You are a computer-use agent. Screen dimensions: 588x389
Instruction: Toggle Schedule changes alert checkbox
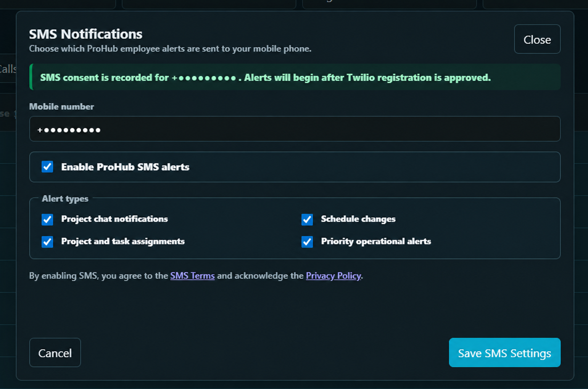(307, 219)
